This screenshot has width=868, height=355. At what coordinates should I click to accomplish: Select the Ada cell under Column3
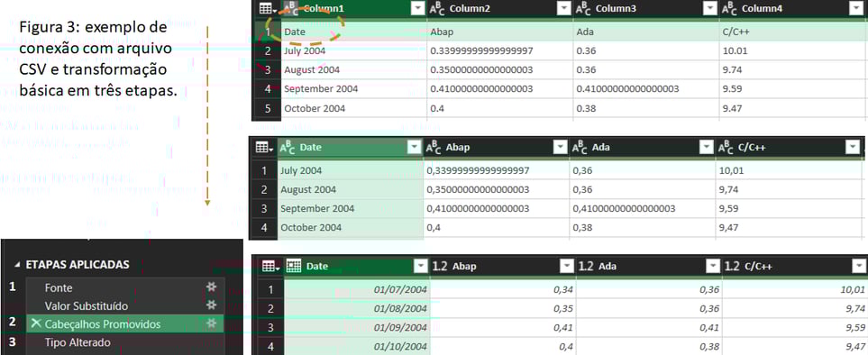tap(646, 32)
